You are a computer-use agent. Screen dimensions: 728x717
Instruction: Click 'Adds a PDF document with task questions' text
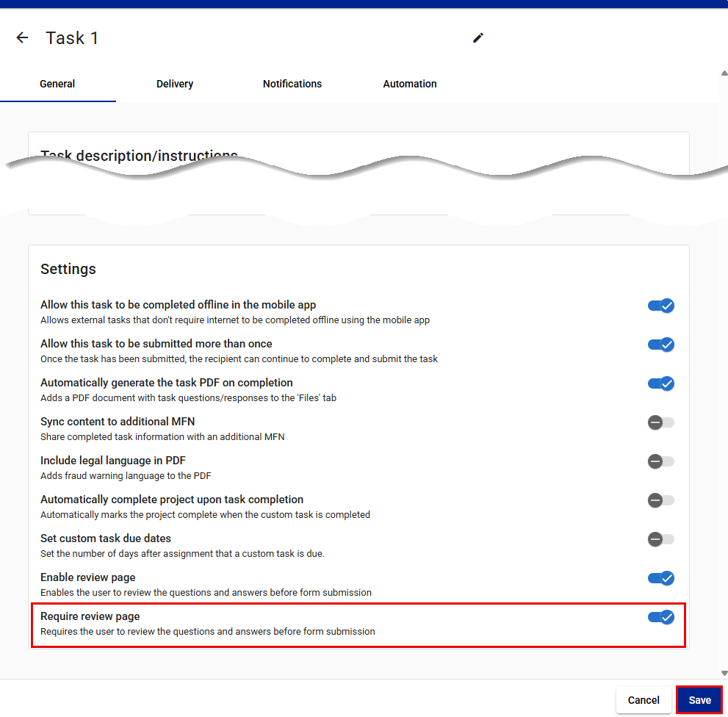(x=189, y=398)
